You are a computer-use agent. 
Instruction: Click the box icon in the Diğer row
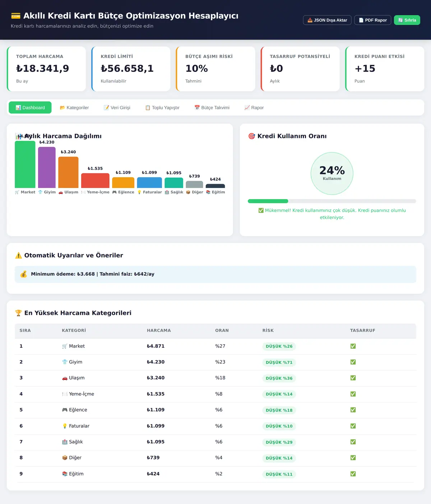(65, 458)
